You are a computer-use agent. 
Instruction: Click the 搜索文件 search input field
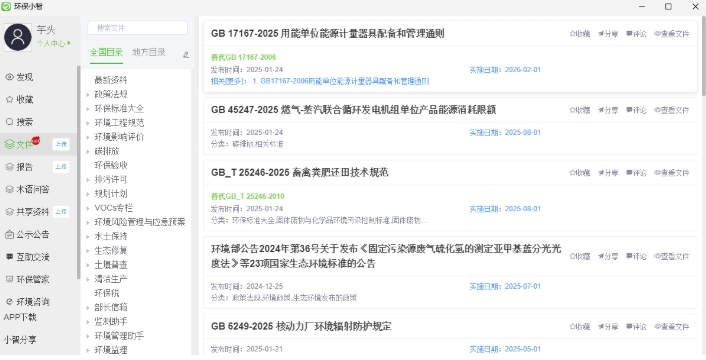click(137, 28)
